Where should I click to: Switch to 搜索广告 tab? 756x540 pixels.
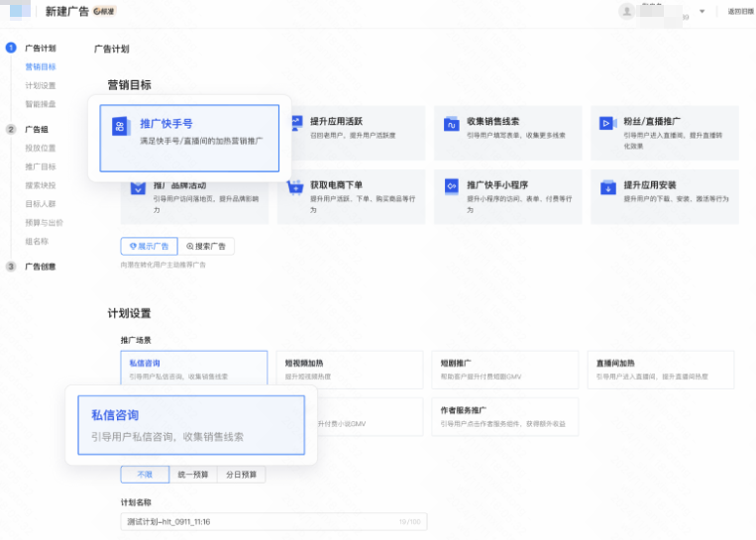(x=206, y=247)
